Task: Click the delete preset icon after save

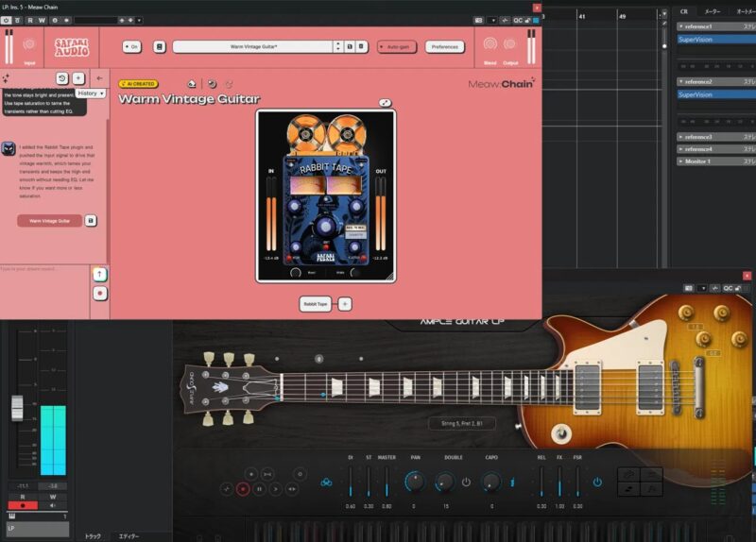Action: click(361, 46)
